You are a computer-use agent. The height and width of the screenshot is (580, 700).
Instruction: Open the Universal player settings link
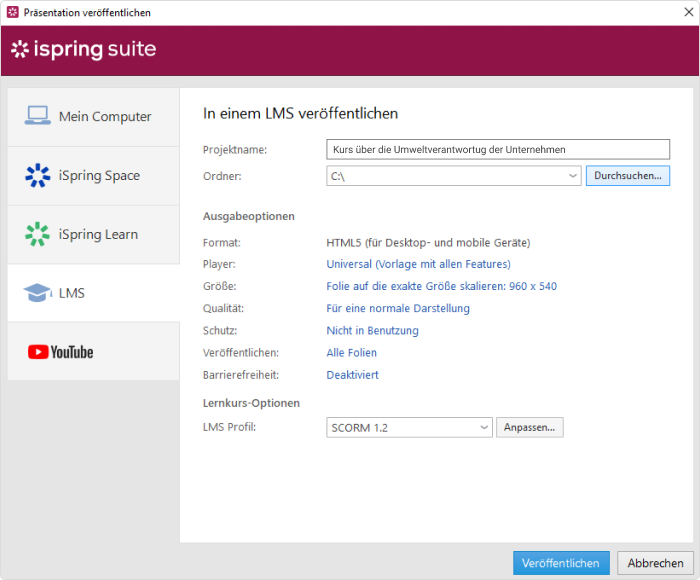tap(418, 264)
